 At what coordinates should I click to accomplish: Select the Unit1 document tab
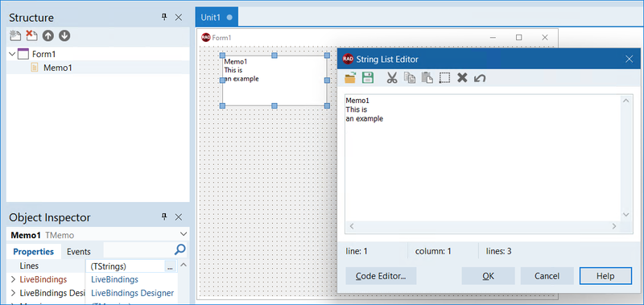[x=217, y=17]
